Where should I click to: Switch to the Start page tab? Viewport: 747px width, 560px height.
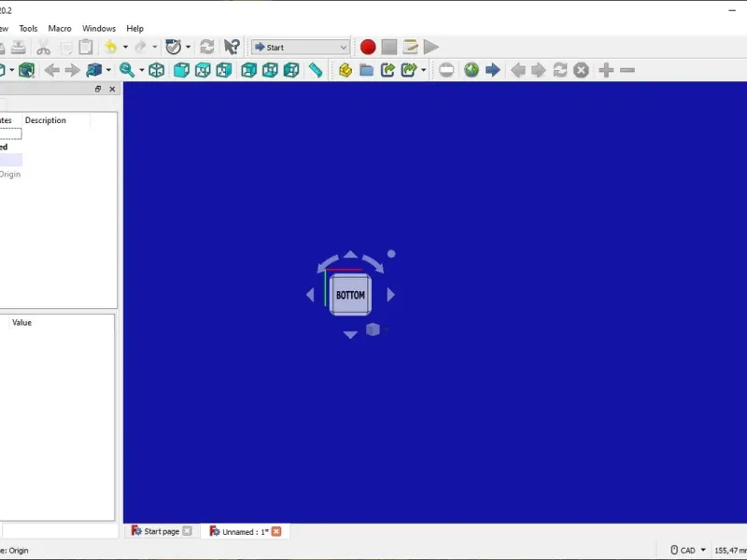(x=162, y=531)
